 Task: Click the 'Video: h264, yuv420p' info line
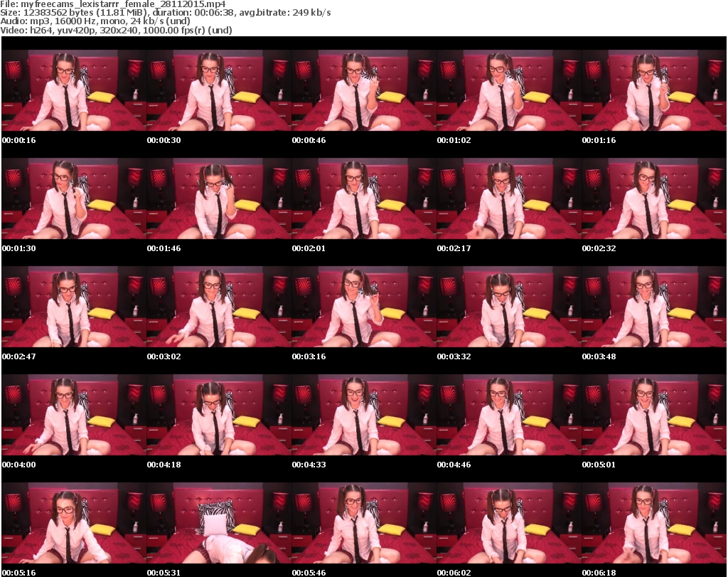pyautogui.click(x=116, y=30)
